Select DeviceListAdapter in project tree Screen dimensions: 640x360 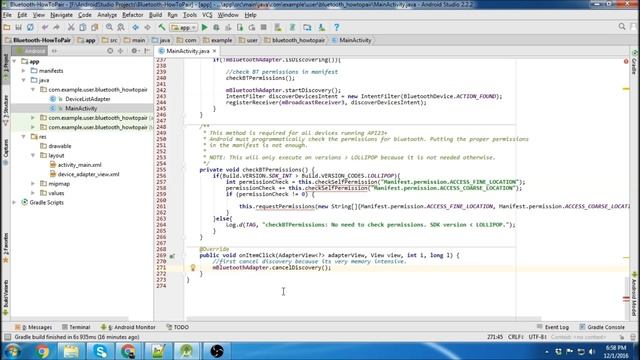pyautogui.click(x=87, y=99)
